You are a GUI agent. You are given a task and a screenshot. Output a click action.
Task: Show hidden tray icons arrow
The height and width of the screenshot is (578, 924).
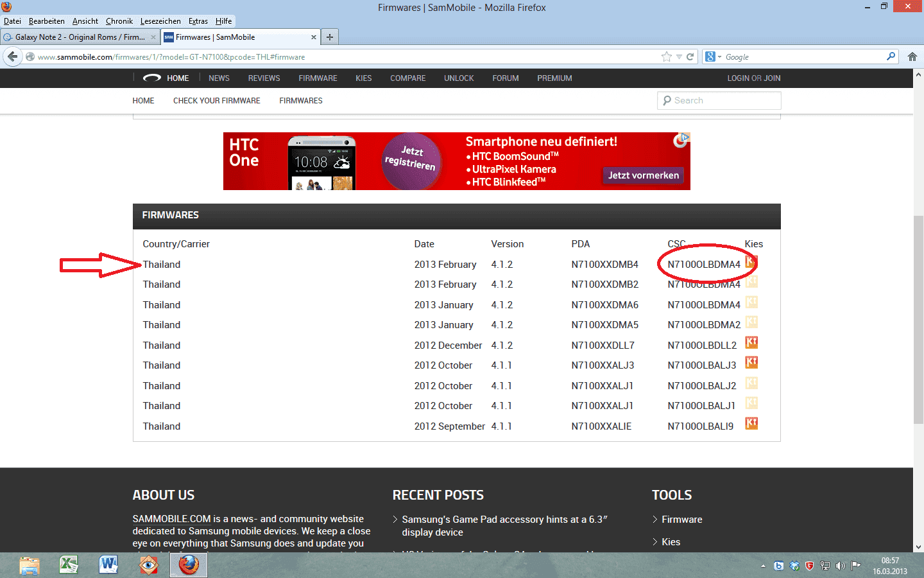coord(763,566)
